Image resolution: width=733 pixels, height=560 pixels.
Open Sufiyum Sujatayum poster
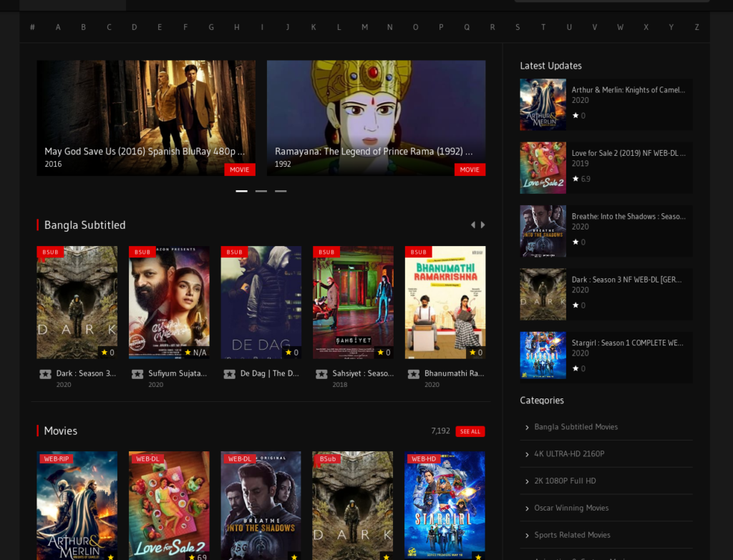[169, 303]
